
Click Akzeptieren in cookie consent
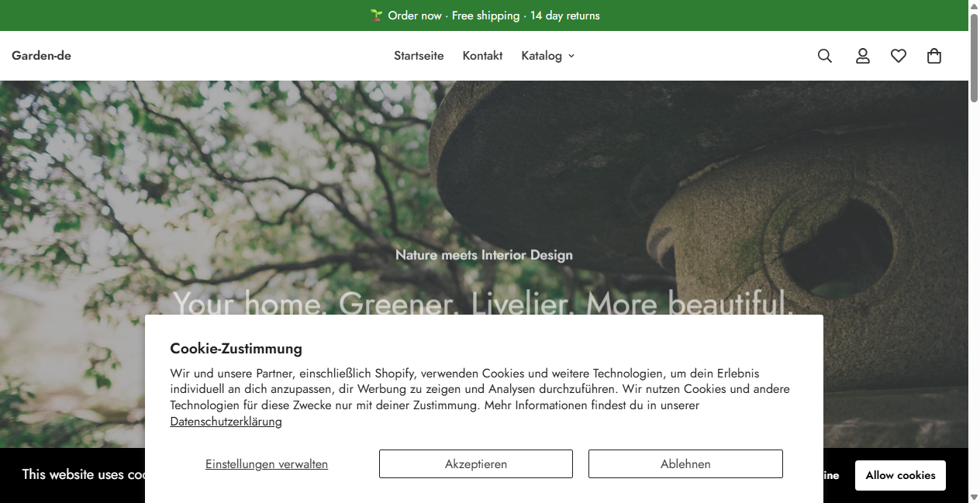[476, 464]
